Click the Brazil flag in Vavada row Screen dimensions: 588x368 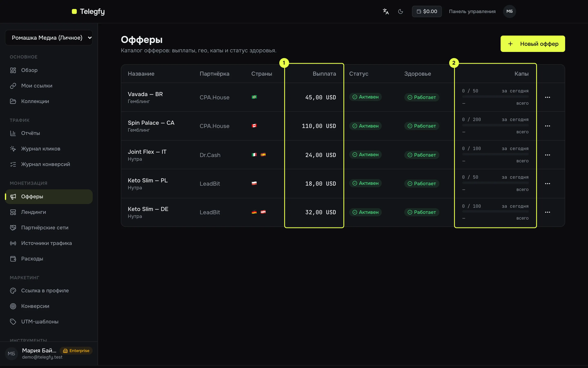(x=254, y=97)
